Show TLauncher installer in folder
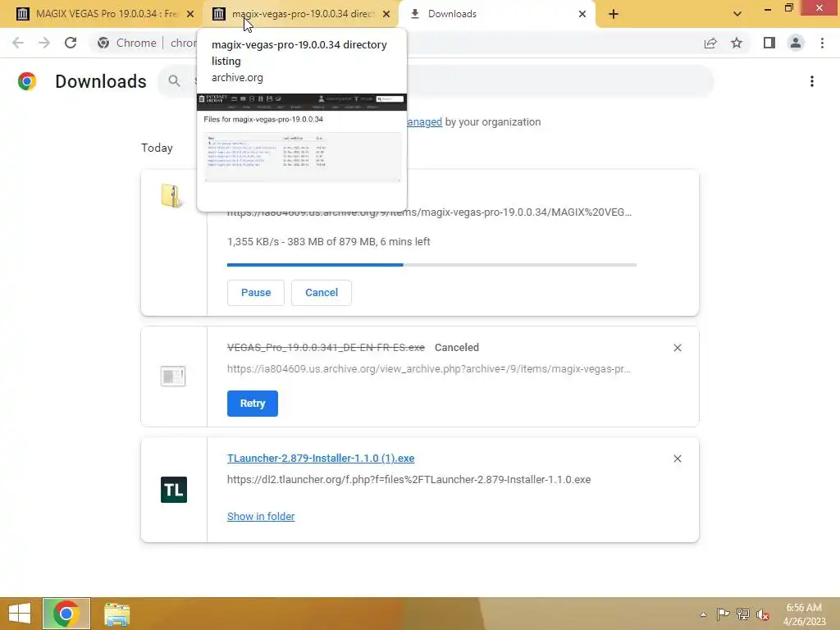The image size is (840, 630). [x=261, y=517]
